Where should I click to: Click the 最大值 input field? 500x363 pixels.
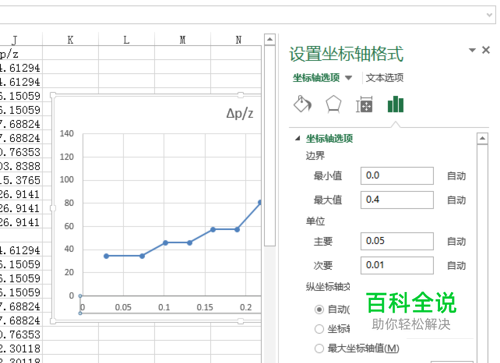[397, 200]
